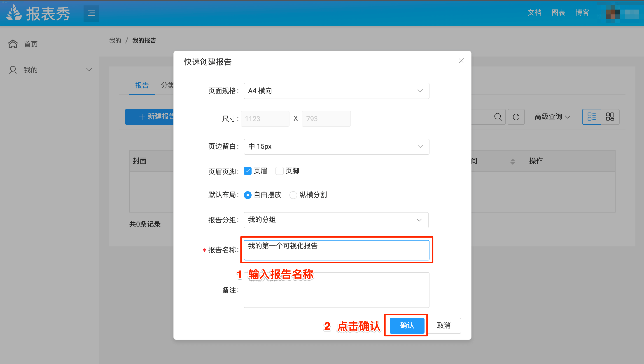Image resolution: width=644 pixels, height=364 pixels.
Task: Select the 自由摆放 layout radio
Action: pos(247,195)
